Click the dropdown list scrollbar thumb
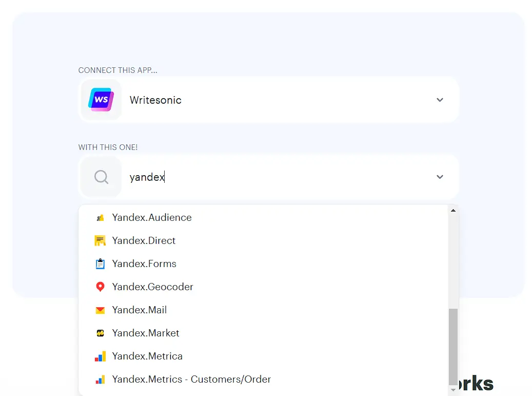 click(x=453, y=346)
